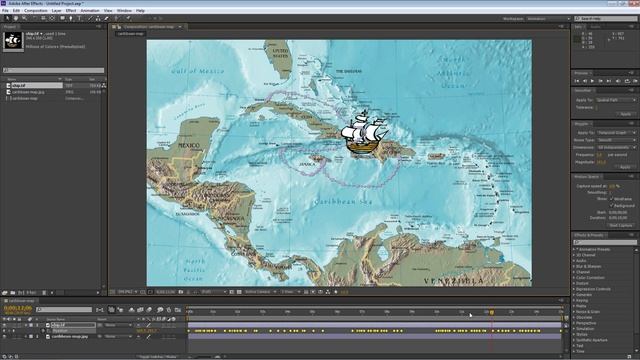Viewport: 640px width, 360px height.
Task: Open Smoother Apply To dropdown
Action: [616, 100]
